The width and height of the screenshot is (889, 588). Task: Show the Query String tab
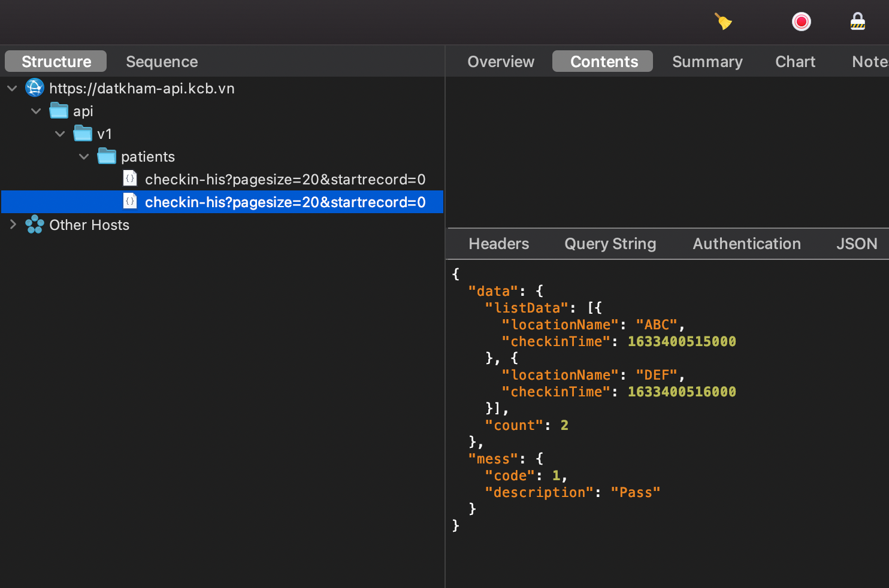coord(610,244)
